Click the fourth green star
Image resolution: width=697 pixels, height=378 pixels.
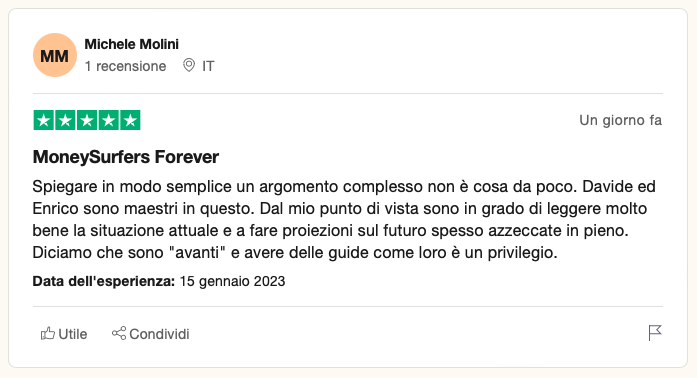[x=108, y=120]
